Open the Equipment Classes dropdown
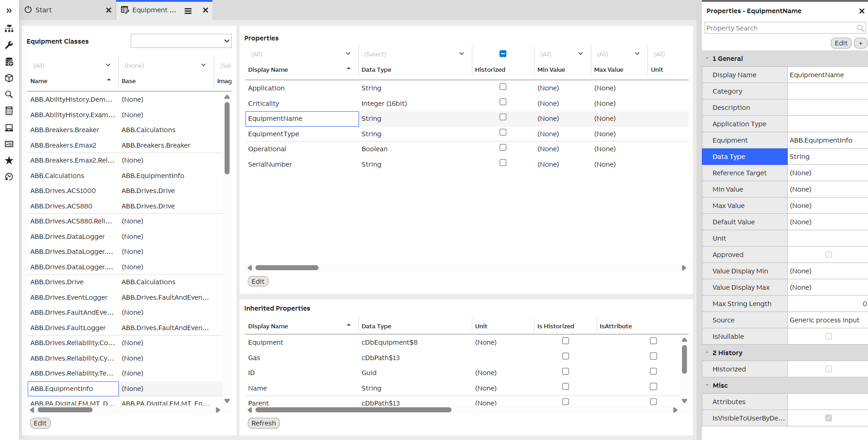 pyautogui.click(x=181, y=41)
